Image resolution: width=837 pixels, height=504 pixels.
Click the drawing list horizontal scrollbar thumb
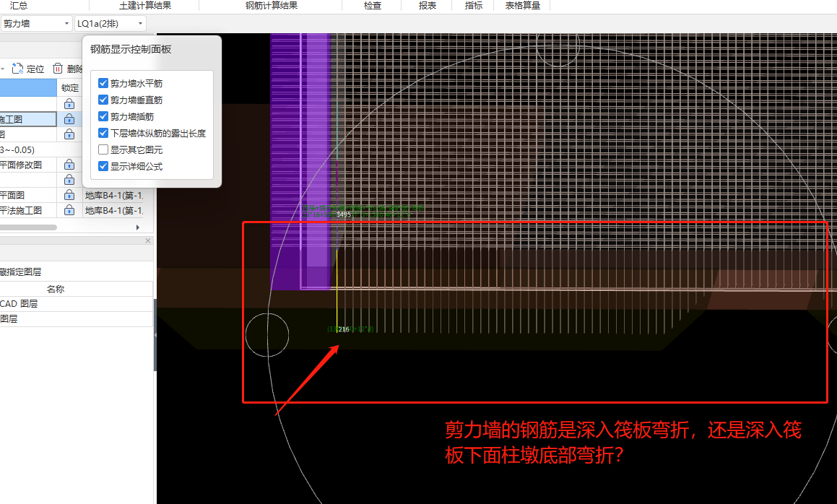(x=28, y=227)
